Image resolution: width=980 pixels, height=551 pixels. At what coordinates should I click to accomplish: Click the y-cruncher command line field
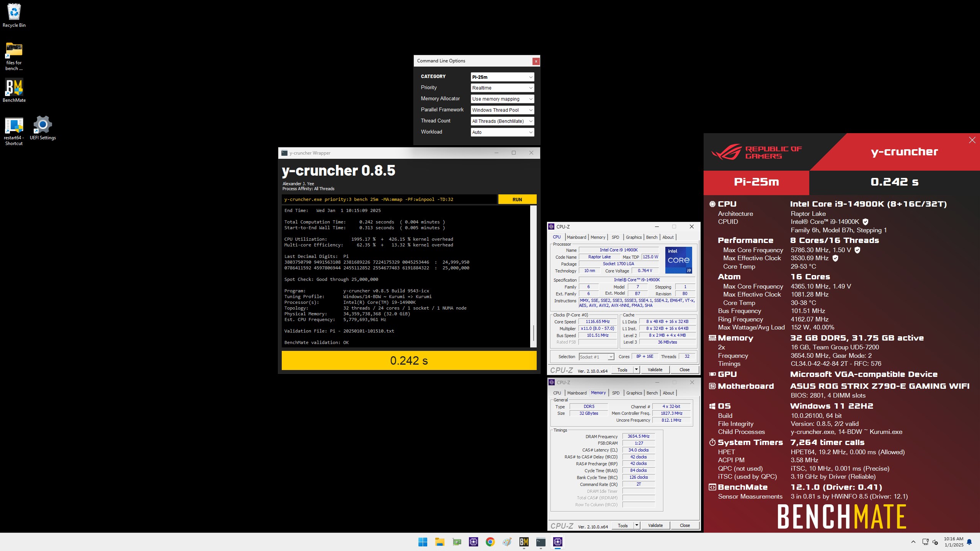click(x=389, y=199)
